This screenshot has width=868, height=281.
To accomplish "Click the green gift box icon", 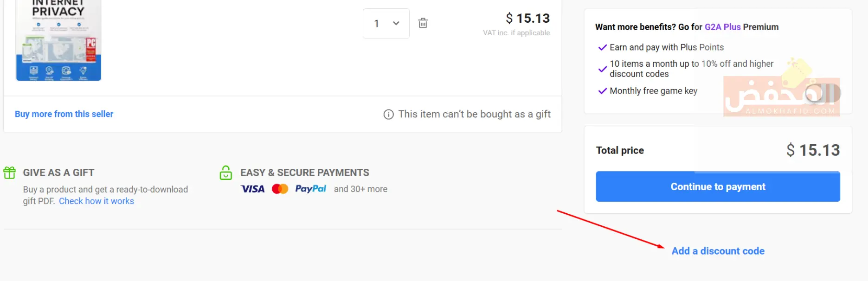I will click(x=10, y=172).
